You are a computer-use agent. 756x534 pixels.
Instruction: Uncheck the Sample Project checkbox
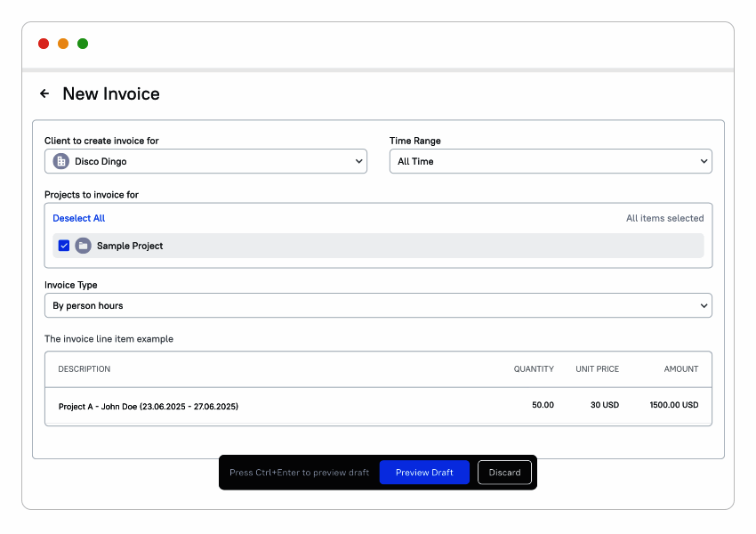coord(64,246)
